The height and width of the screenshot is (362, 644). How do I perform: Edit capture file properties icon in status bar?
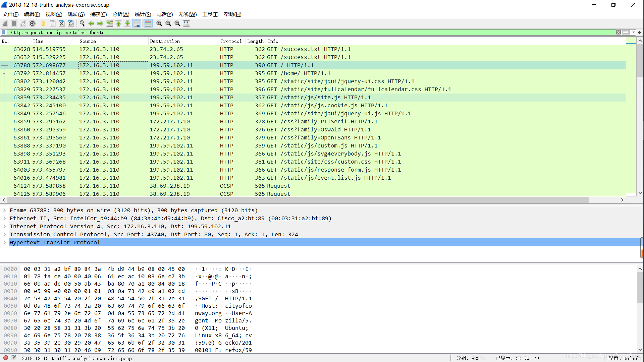14,358
